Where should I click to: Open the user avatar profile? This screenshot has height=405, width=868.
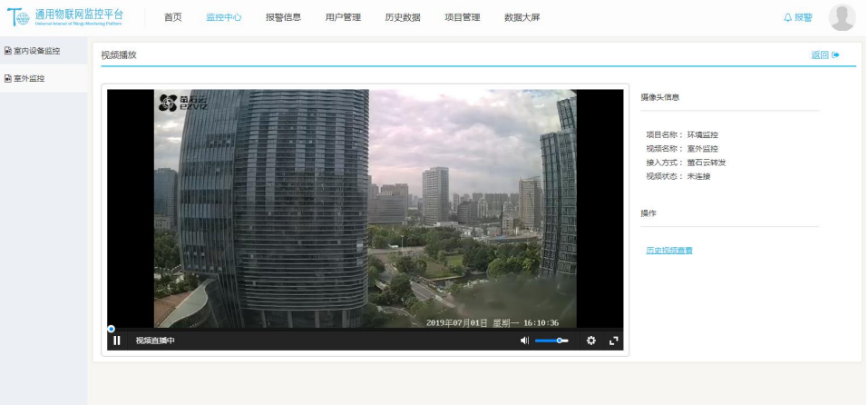click(842, 17)
